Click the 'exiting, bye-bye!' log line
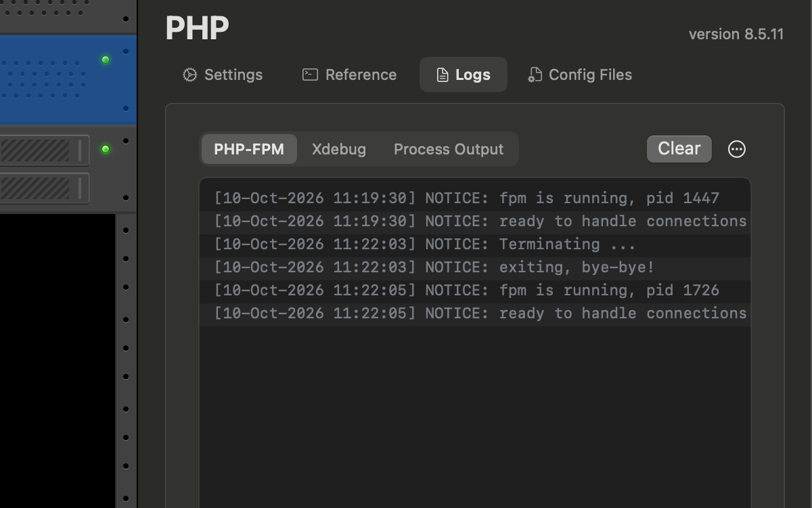The width and height of the screenshot is (812, 508). pyautogui.click(x=474, y=268)
